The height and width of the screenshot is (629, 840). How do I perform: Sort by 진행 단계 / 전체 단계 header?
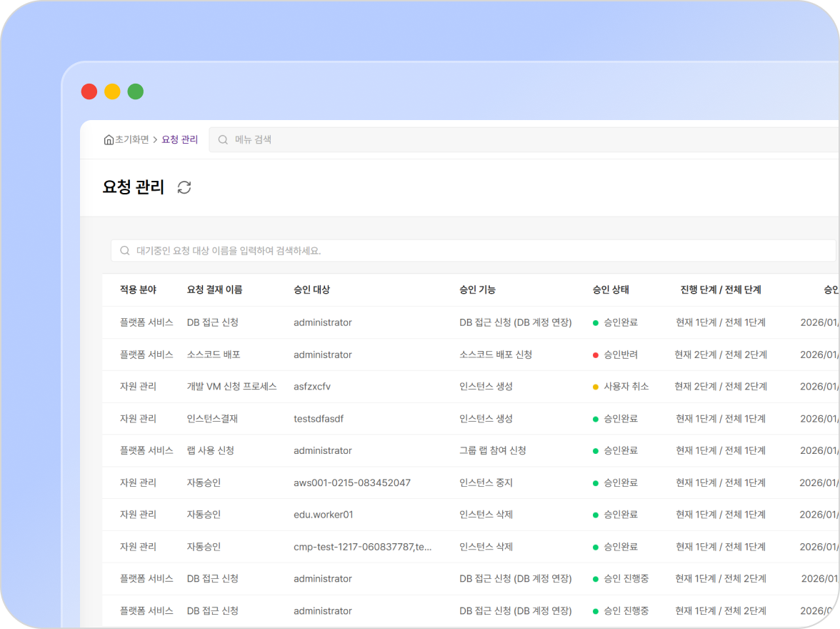pyautogui.click(x=721, y=289)
